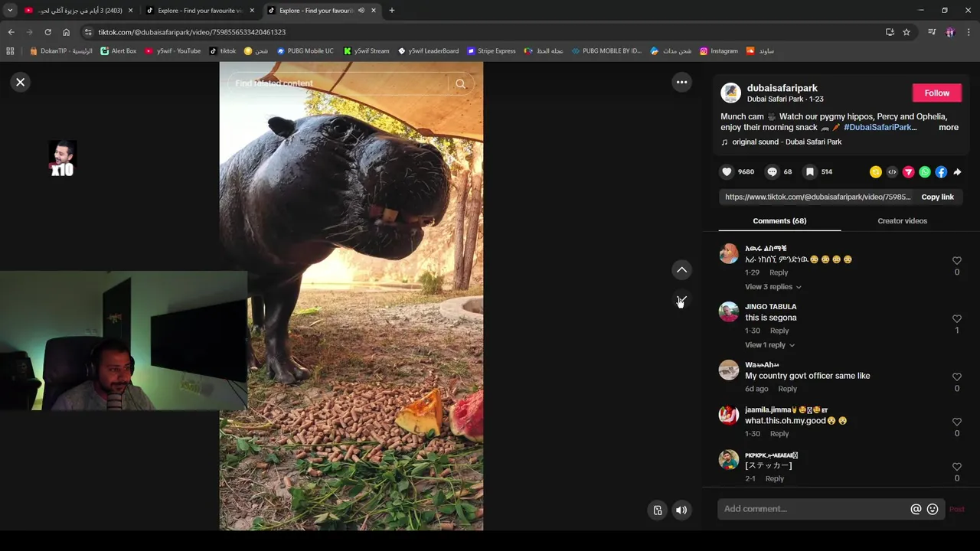Open the Stripe Express bookmark

(491, 51)
